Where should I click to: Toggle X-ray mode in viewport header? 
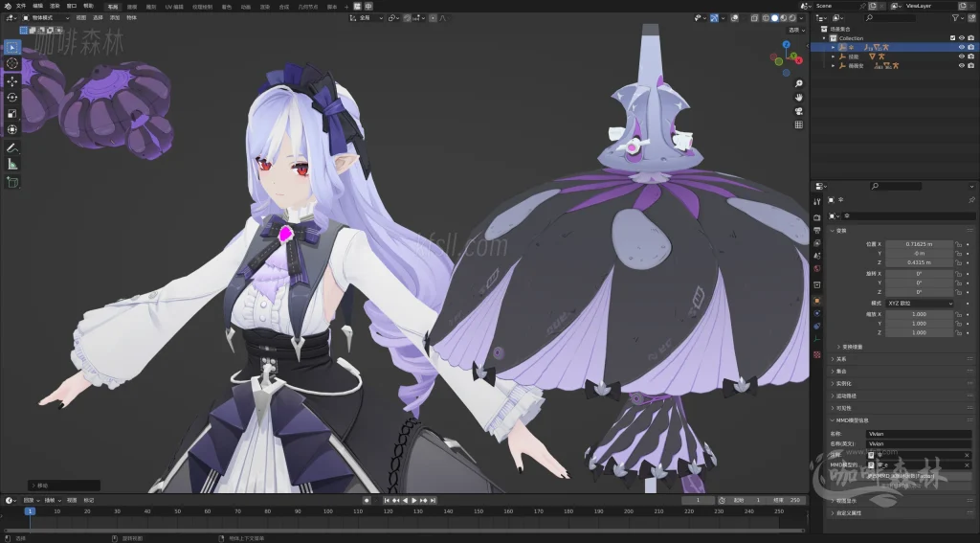click(754, 18)
